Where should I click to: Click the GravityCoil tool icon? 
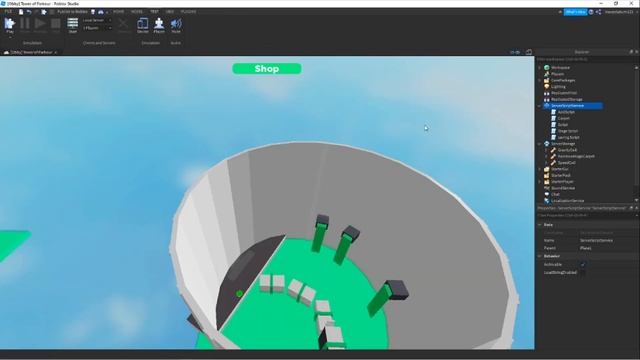click(x=553, y=150)
